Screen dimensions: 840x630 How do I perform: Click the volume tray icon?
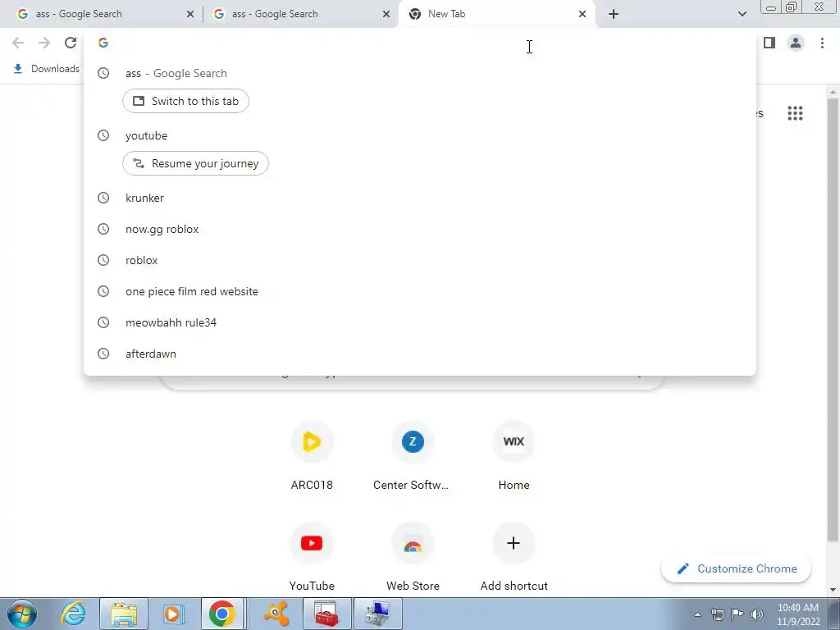(757, 614)
